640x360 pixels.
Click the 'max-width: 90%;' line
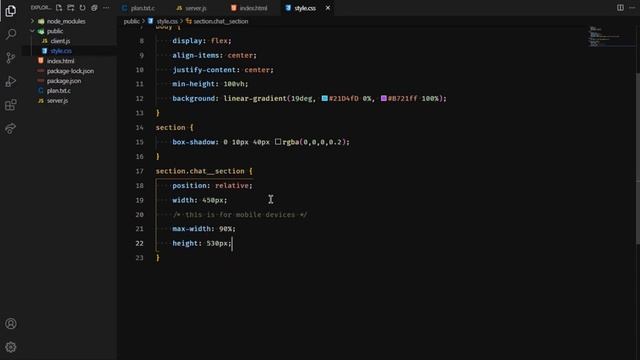pos(204,229)
